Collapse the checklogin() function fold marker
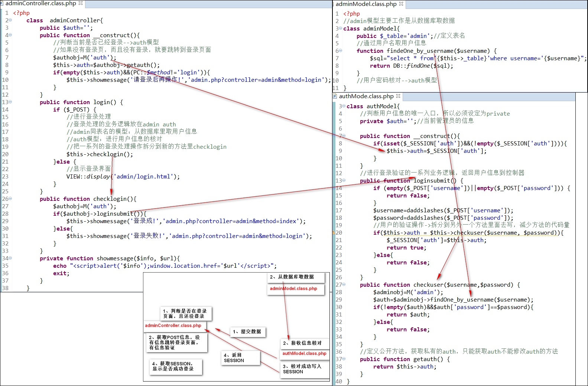Viewport: 588px width, 386px height. coord(10,199)
